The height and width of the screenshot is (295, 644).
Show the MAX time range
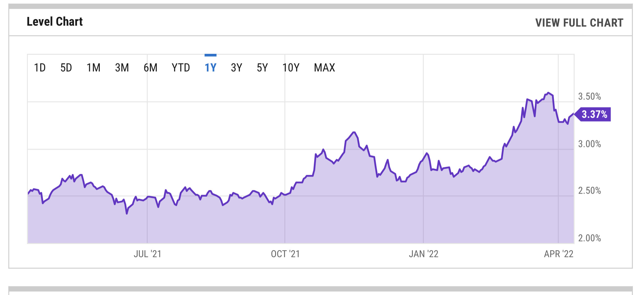click(x=324, y=67)
